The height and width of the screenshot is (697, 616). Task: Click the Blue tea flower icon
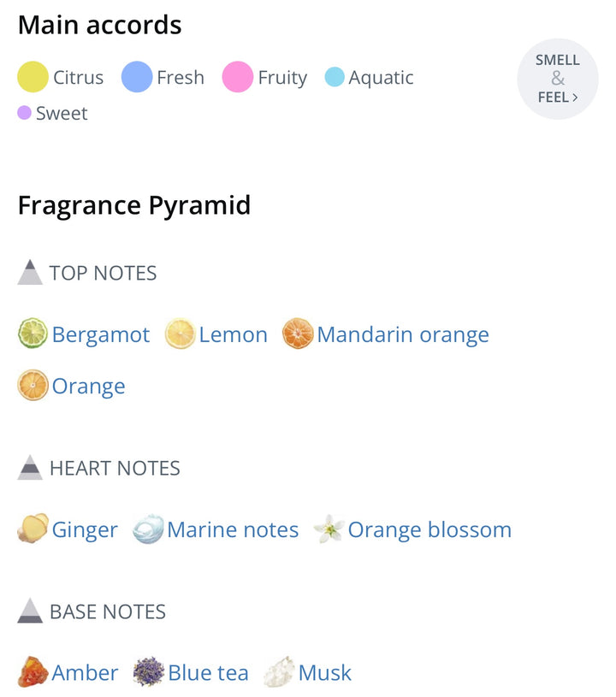coord(149,671)
